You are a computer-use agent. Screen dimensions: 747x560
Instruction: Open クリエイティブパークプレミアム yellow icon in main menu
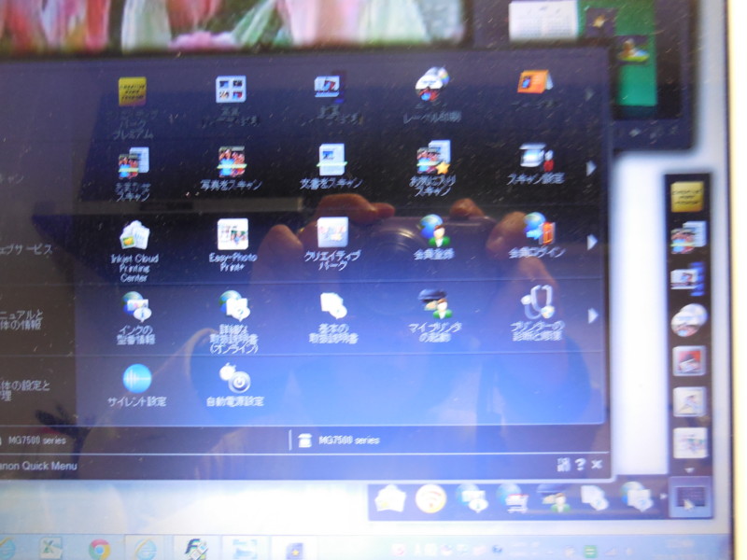pyautogui.click(x=133, y=91)
